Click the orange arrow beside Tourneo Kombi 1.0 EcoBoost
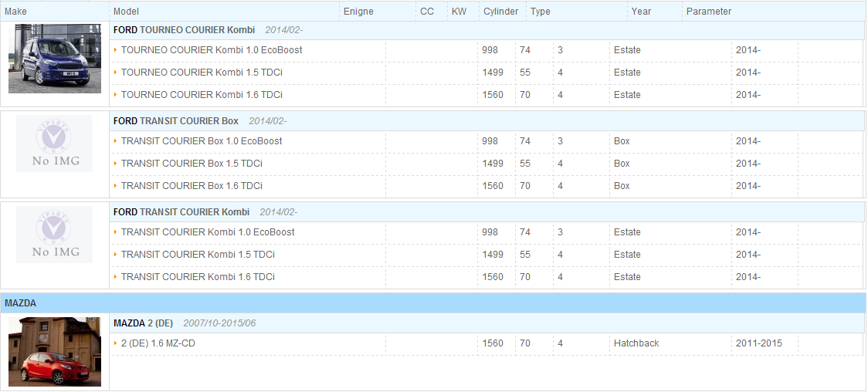 point(116,49)
